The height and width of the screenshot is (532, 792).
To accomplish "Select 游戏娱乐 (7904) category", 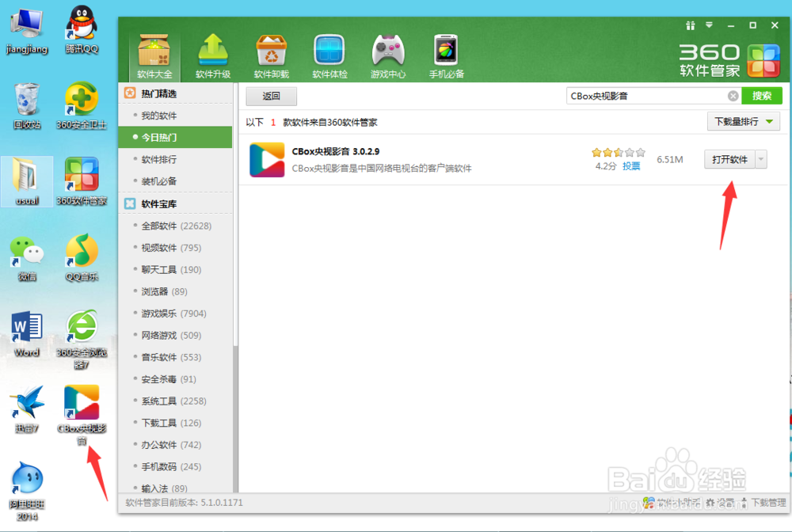I will (175, 313).
